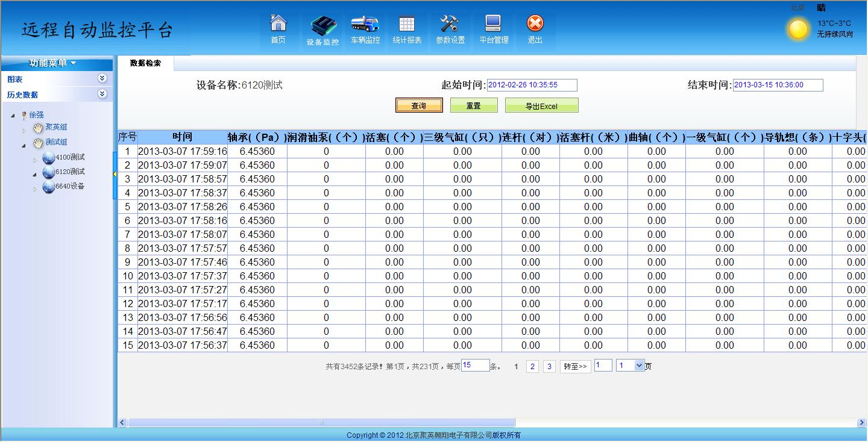Switch to the 数据检索 tab
Viewport: 868px width, 442px height.
[144, 62]
